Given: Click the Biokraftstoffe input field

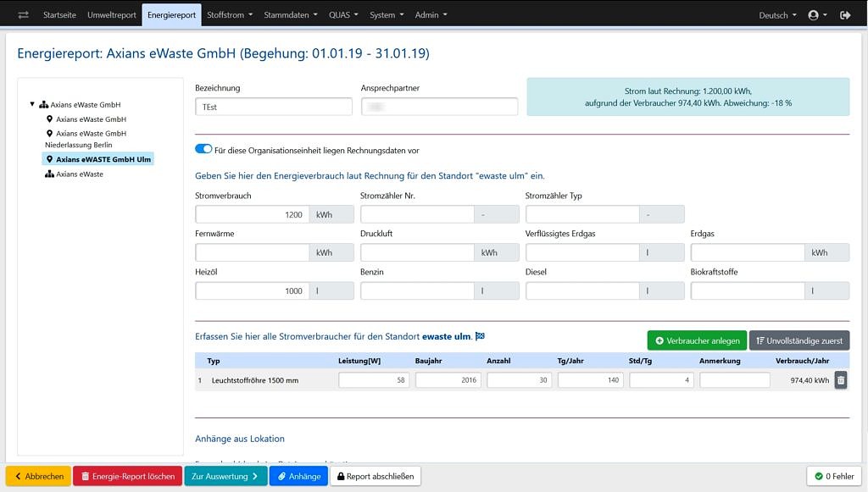Looking at the screenshot, I should [748, 290].
